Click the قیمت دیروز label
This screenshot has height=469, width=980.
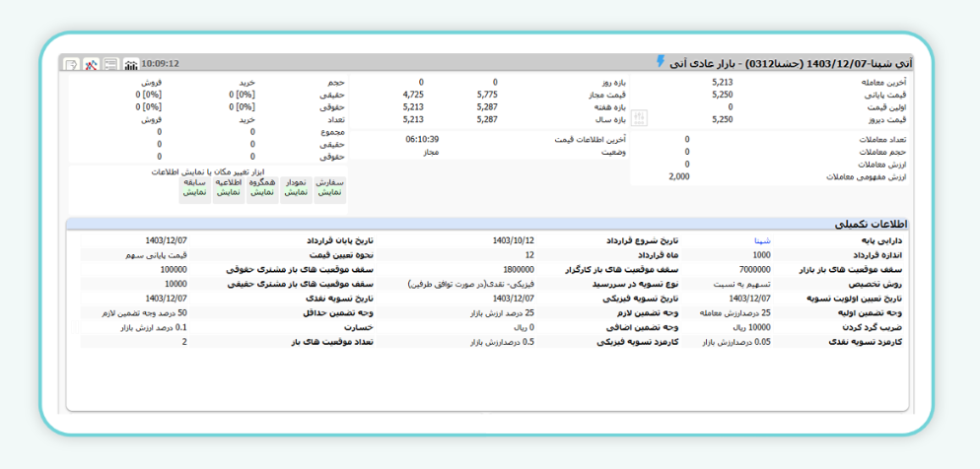click(x=888, y=119)
